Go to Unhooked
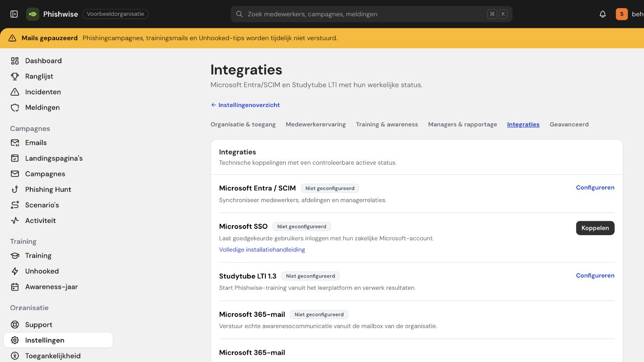This screenshot has height=362, width=644. (x=58, y=271)
